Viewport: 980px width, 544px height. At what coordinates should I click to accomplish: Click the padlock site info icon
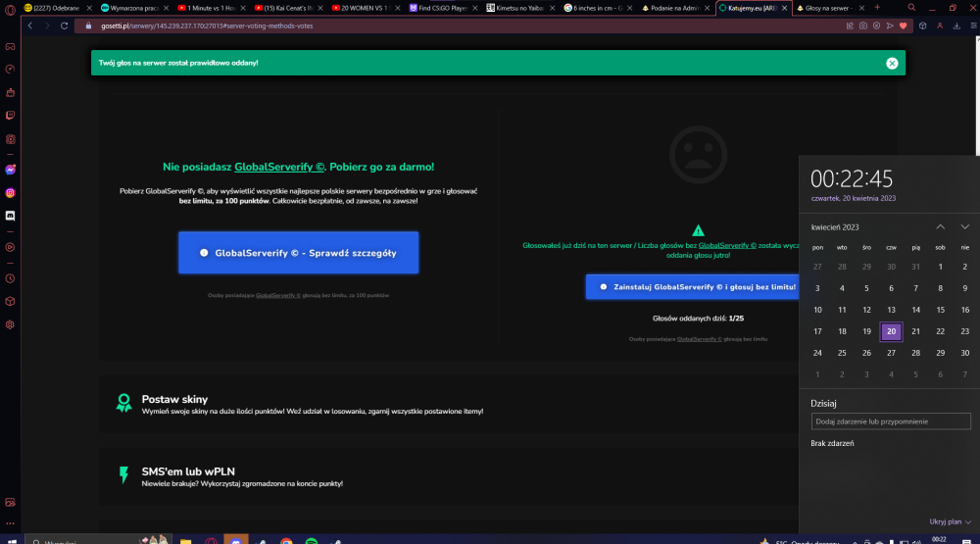(88, 25)
